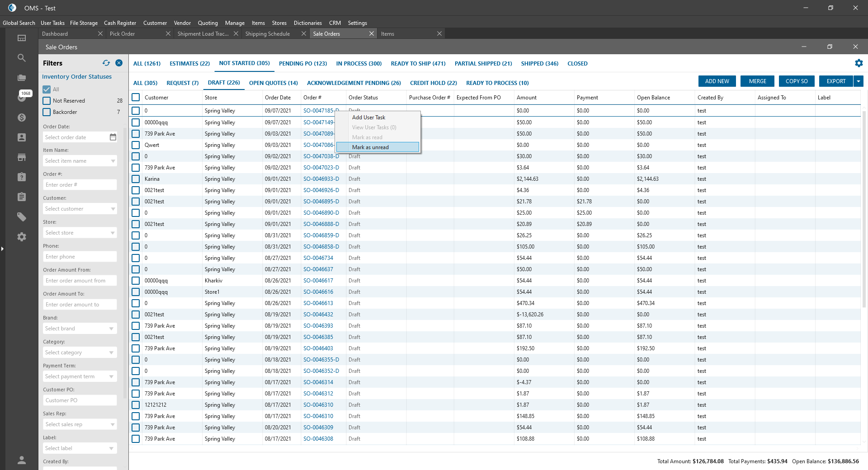Enable the Backorder filter checkbox

pyautogui.click(x=47, y=112)
